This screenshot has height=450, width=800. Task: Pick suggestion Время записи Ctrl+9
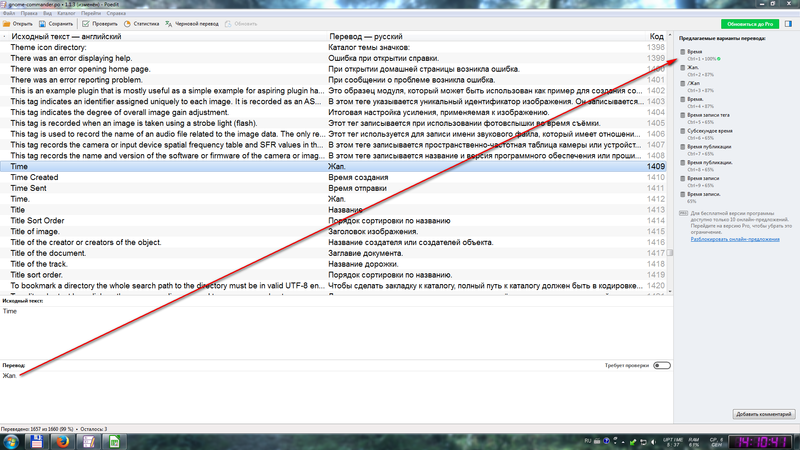tap(699, 181)
